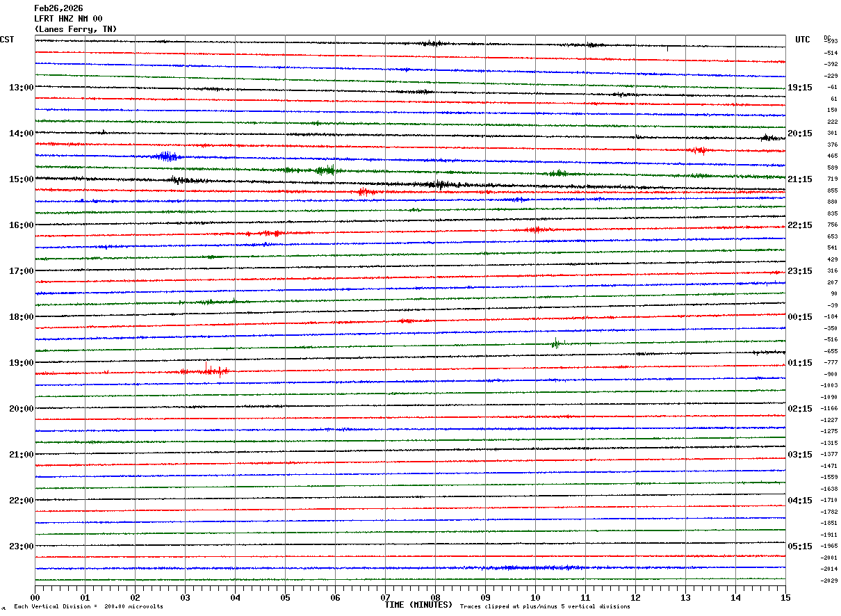
Task: Click the DC offset value -1003
Action: [x=829, y=386]
